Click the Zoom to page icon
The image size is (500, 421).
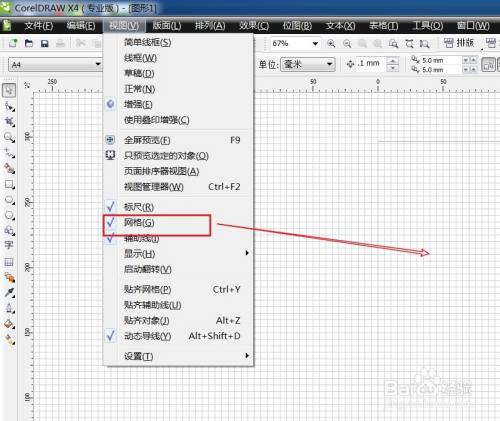pos(409,44)
